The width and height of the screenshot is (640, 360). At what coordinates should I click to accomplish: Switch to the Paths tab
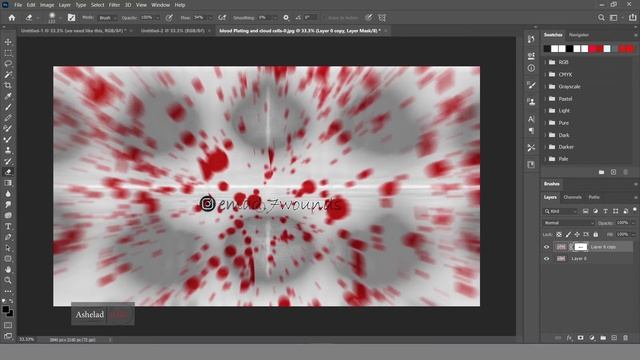(x=594, y=197)
